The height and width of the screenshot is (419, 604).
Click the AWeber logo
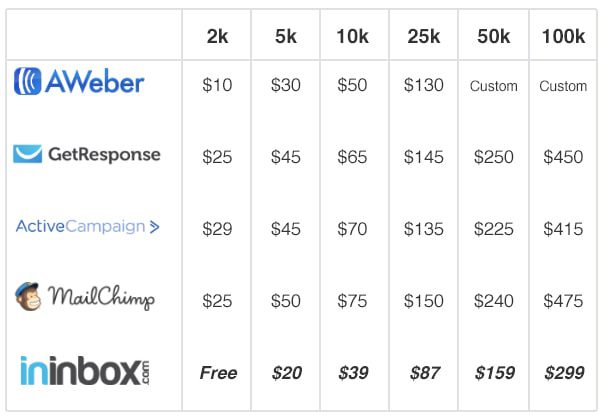tap(79, 81)
